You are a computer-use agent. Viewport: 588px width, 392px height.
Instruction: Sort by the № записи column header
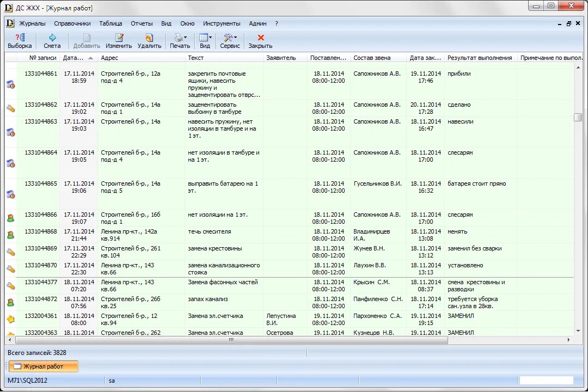[38, 58]
